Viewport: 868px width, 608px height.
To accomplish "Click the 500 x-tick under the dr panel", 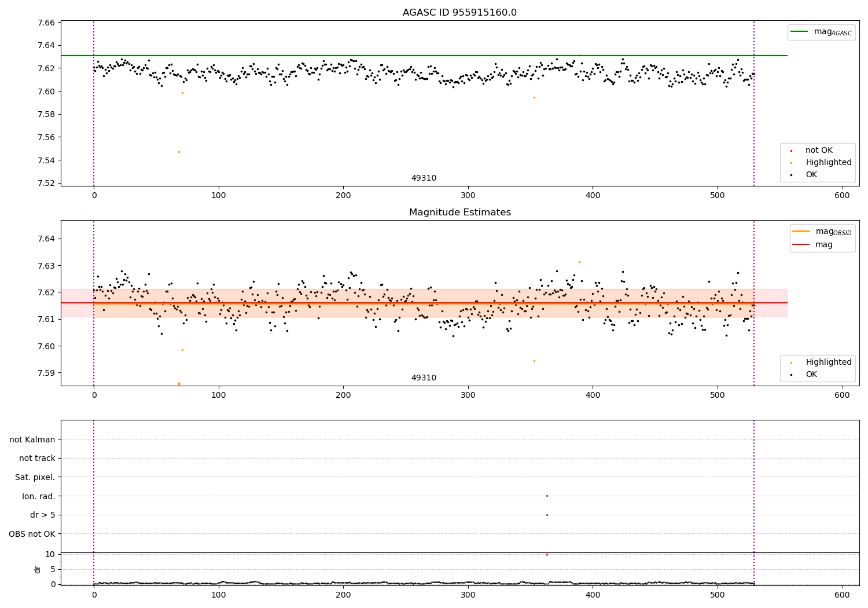I will [718, 595].
